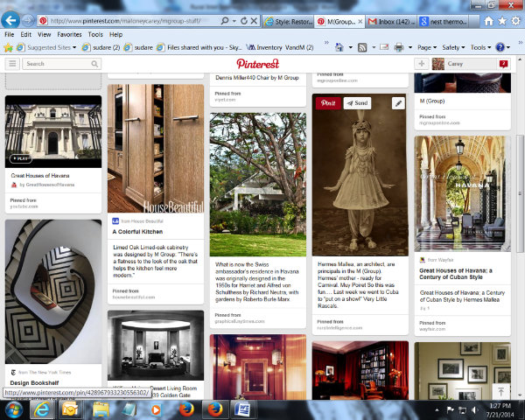525x420 pixels.
Task: Click the Read mail icon in command bar
Action: (x=384, y=47)
